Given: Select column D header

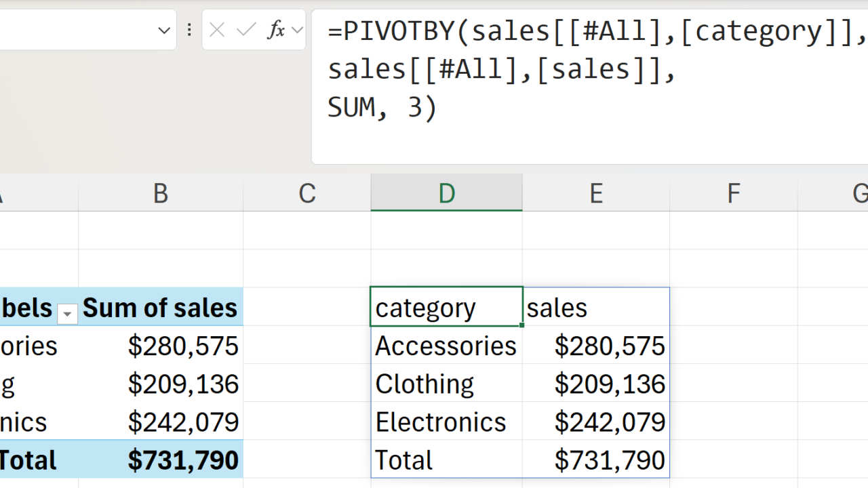Looking at the screenshot, I should pyautogui.click(x=446, y=194).
